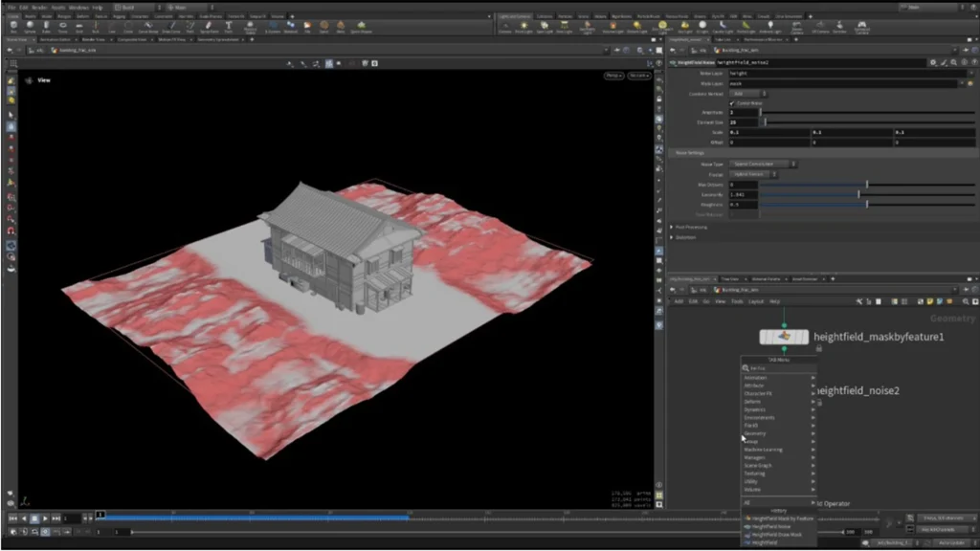Jump to first frame on timeline

pos(13,518)
